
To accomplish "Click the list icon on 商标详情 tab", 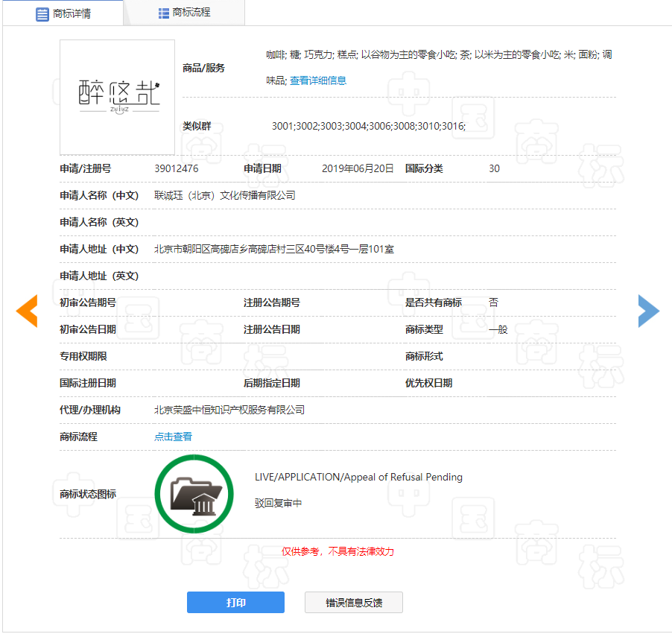I will pyautogui.click(x=42, y=13).
